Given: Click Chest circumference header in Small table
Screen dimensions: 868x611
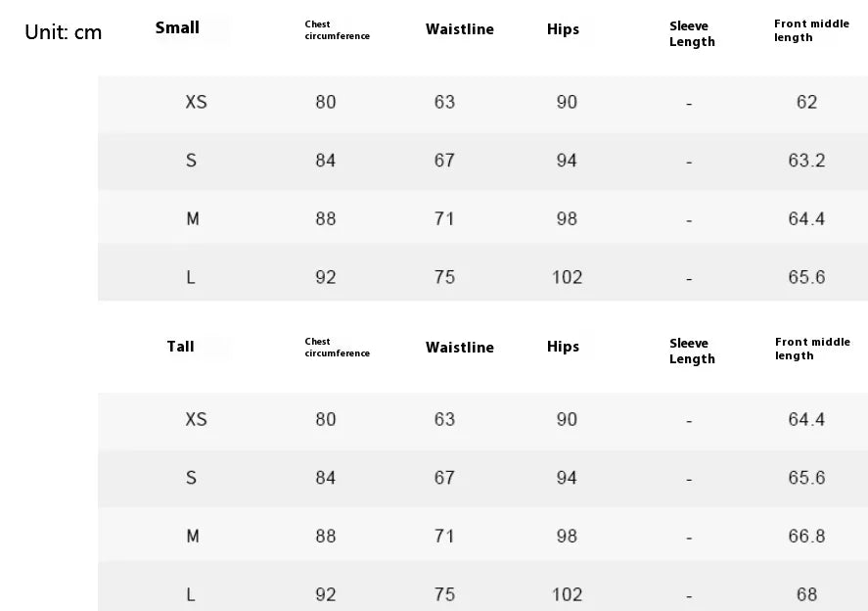Looking at the screenshot, I should [337, 30].
